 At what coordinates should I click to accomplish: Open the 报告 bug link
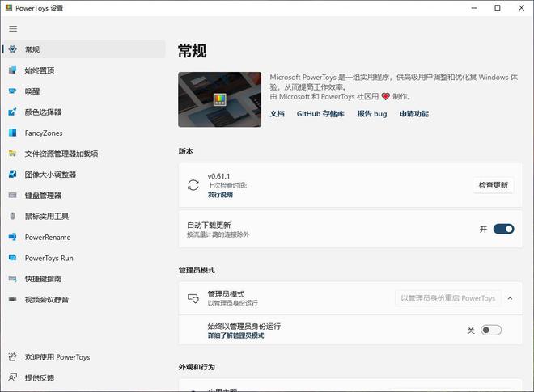(x=372, y=114)
